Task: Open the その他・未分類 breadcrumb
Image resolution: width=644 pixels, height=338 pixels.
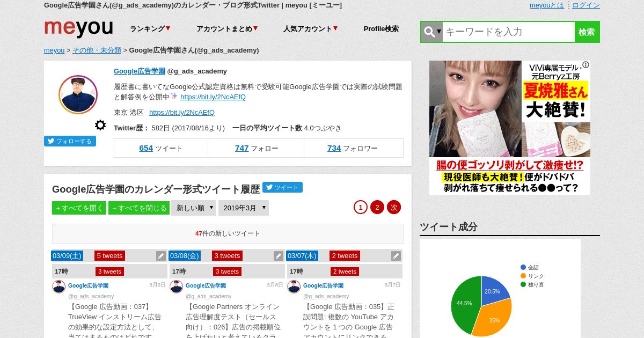Action: click(97, 50)
